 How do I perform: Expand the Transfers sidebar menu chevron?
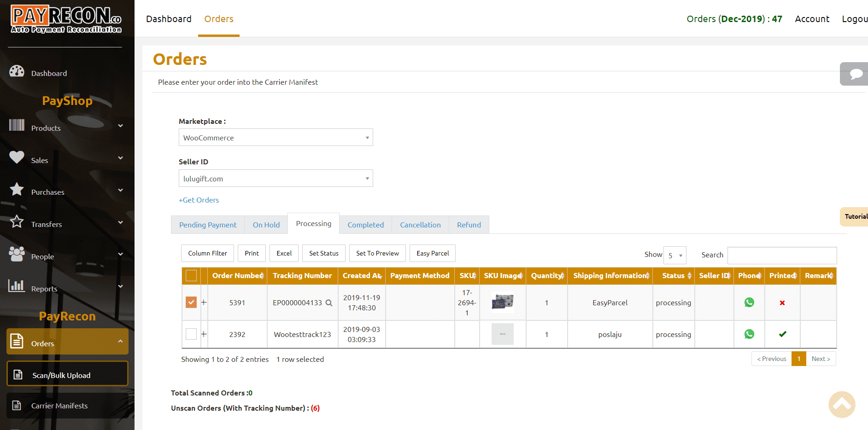[120, 222]
